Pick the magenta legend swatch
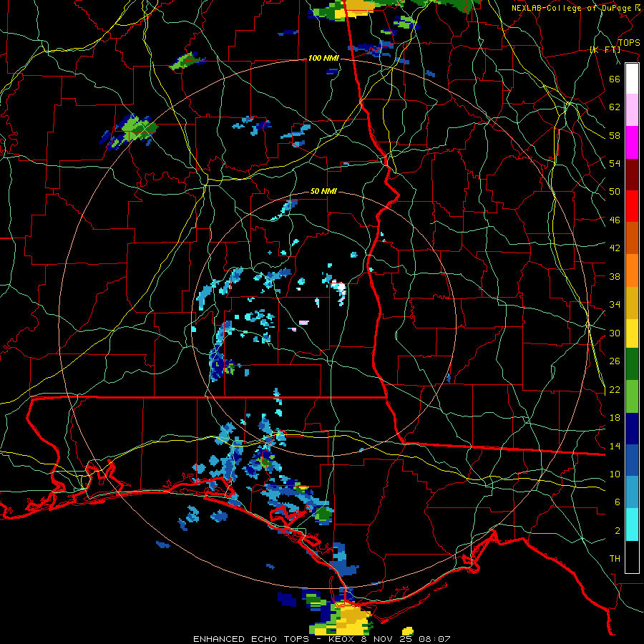Image resolution: width=644 pixels, height=644 pixels. click(632, 142)
